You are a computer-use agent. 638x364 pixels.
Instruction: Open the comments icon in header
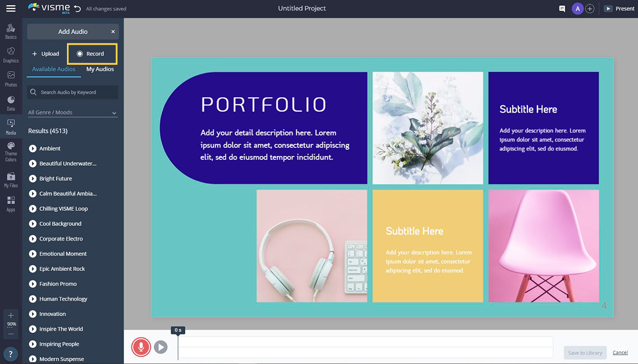coord(562,9)
